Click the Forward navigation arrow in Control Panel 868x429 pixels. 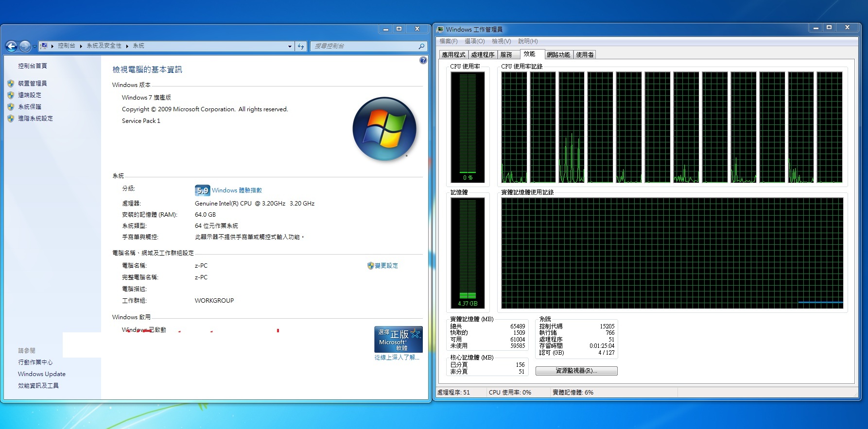[25, 46]
